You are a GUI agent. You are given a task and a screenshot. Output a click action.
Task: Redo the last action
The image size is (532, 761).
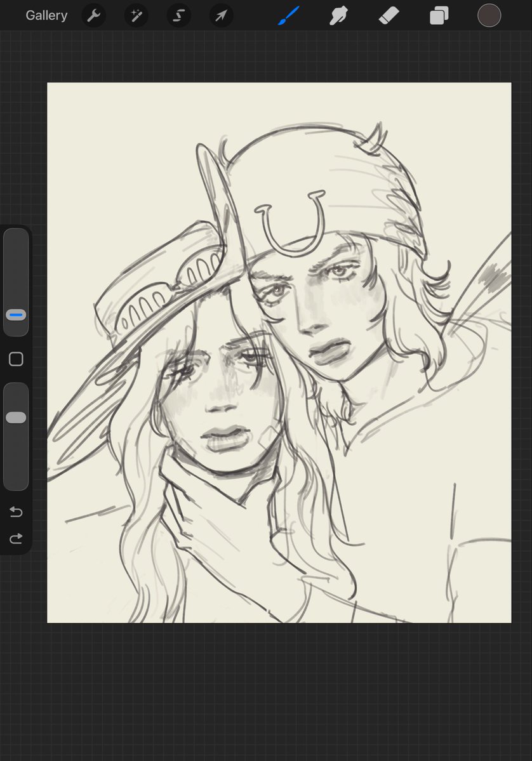pos(16,538)
